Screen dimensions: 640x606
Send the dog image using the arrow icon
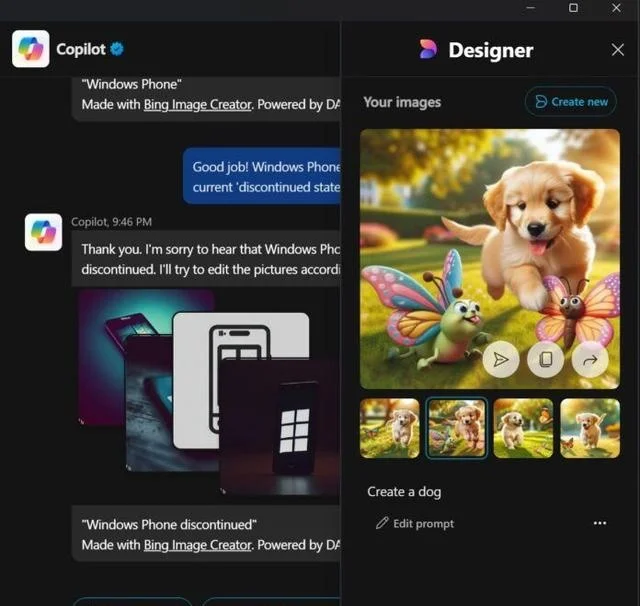pyautogui.click(x=501, y=360)
